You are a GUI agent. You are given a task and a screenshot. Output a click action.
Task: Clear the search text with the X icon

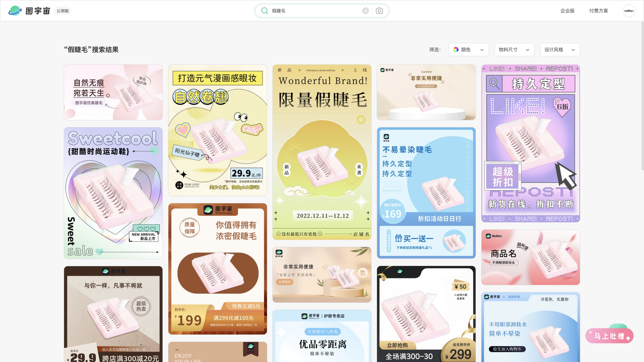[x=365, y=11]
